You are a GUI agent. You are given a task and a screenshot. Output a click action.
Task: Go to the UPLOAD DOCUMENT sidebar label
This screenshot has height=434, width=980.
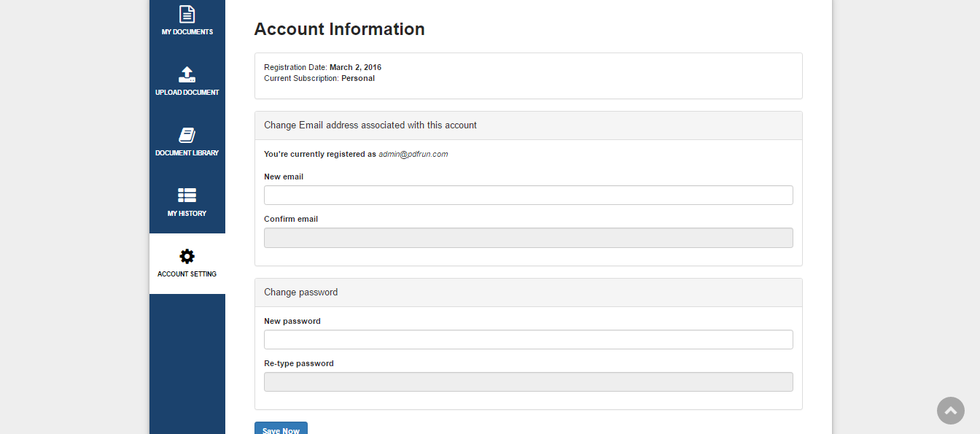click(187, 93)
